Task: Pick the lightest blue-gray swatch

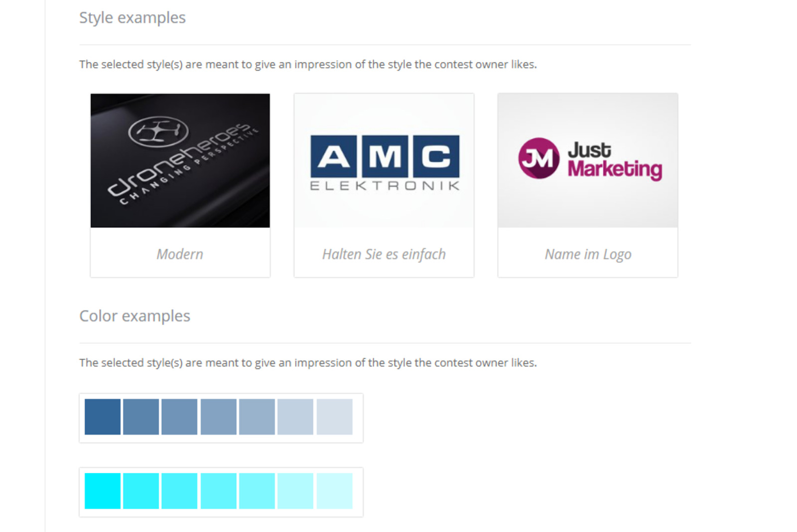Action: coord(334,417)
